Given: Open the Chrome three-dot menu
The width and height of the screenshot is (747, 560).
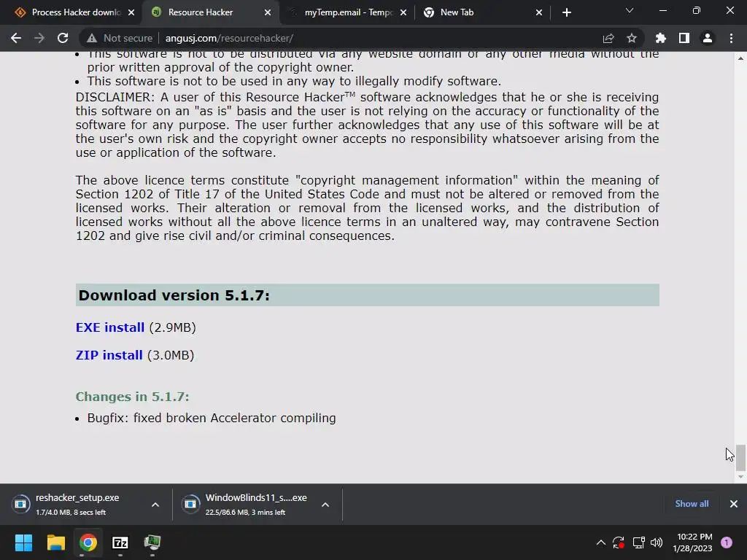Looking at the screenshot, I should (731, 38).
